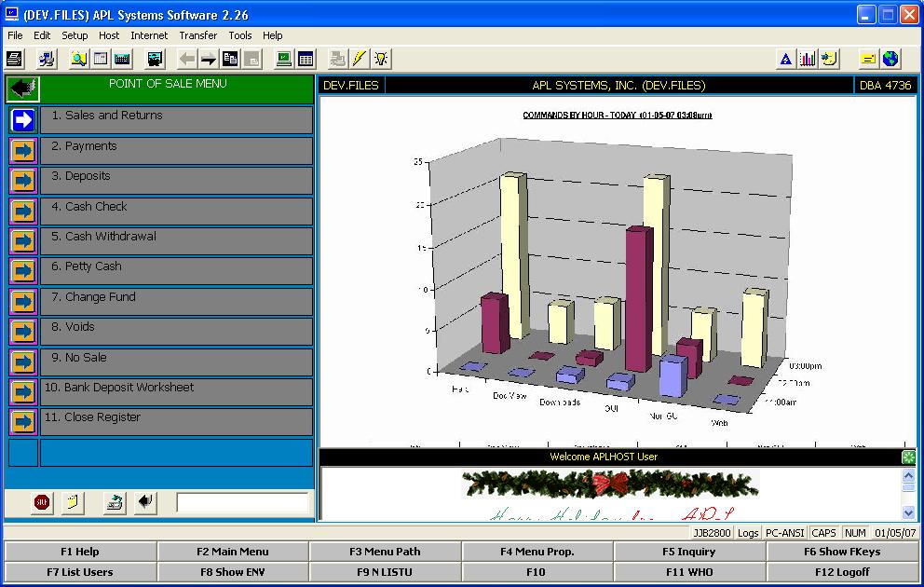
Task: Click the blue table grid toolbar icon
Action: [x=306, y=59]
